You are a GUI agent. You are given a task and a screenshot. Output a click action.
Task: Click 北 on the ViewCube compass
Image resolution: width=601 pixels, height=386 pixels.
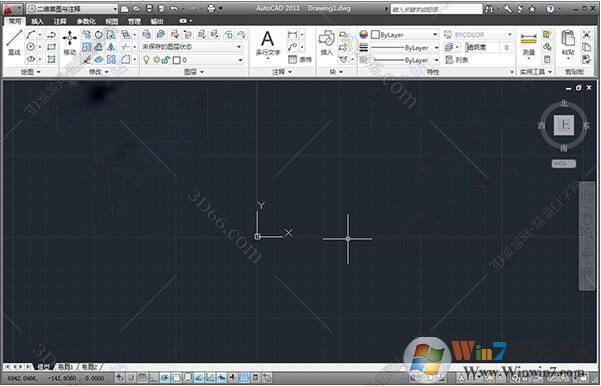563,103
